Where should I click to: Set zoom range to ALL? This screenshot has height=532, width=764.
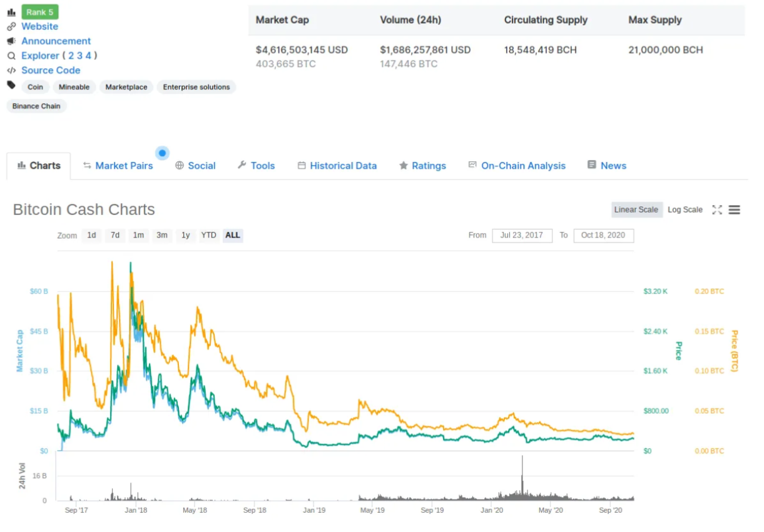(233, 236)
